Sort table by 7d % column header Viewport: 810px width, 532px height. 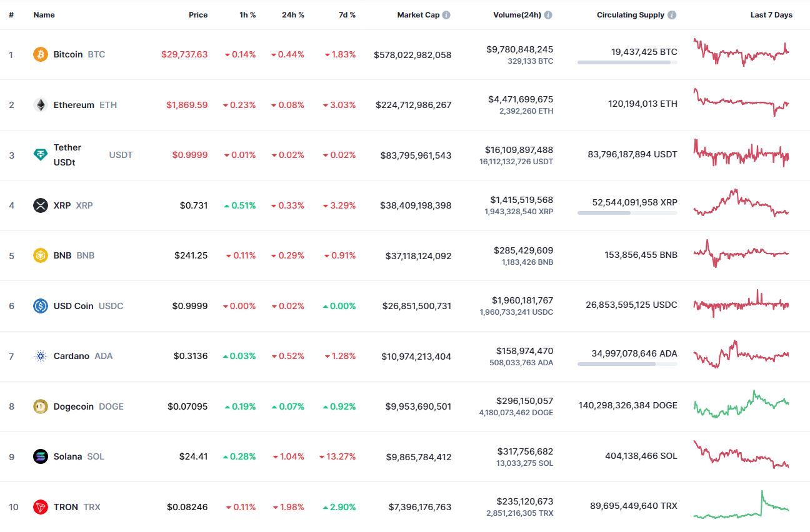(x=347, y=15)
